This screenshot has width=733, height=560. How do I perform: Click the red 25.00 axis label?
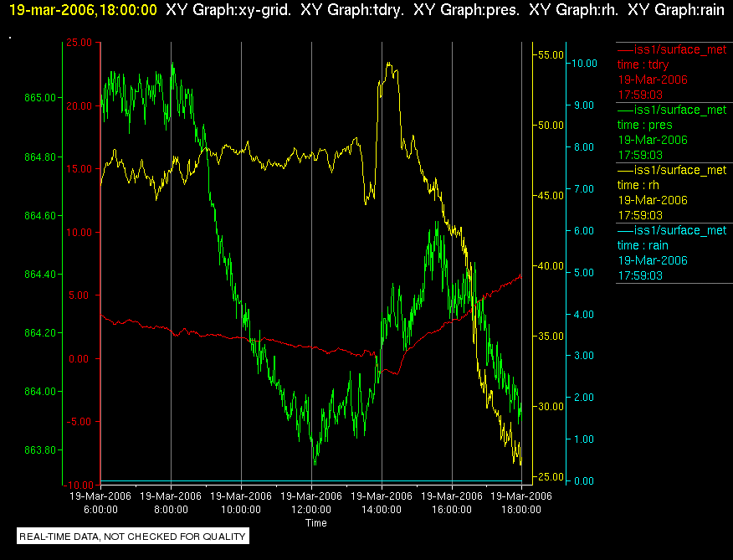79,43
